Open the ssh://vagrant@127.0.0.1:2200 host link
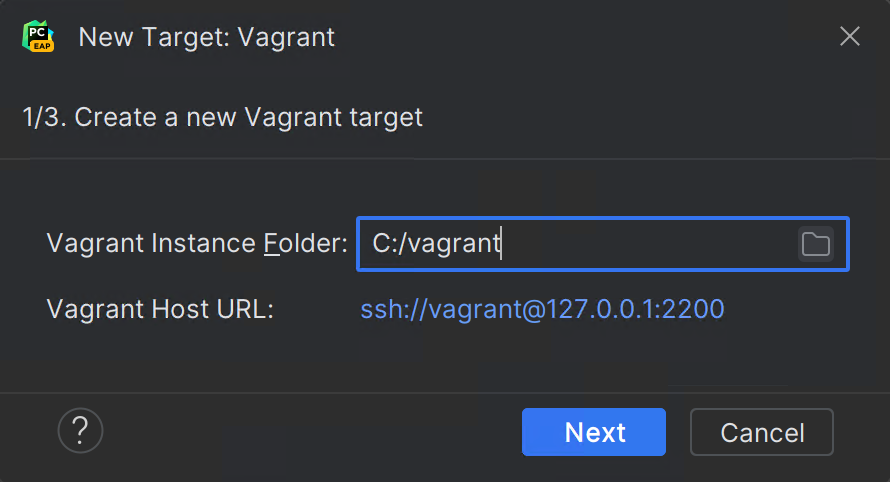Image resolution: width=890 pixels, height=482 pixels. 542,309
